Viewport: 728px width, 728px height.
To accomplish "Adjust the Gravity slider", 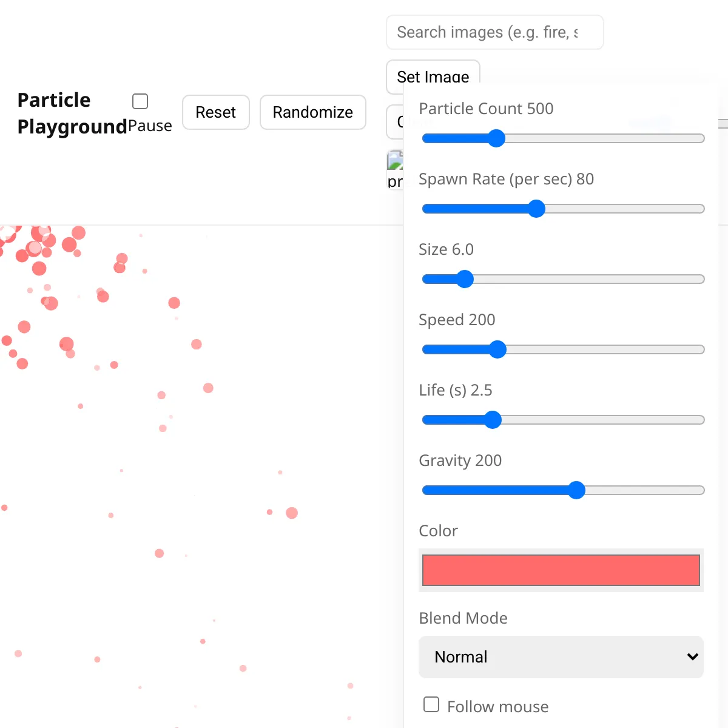I will tap(576, 490).
